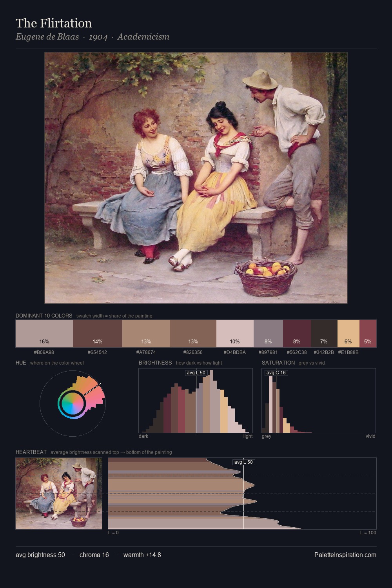392x588 pixels.
Task: Click the DOMINANT 10 COLORS heading
Action: [x=44, y=316]
